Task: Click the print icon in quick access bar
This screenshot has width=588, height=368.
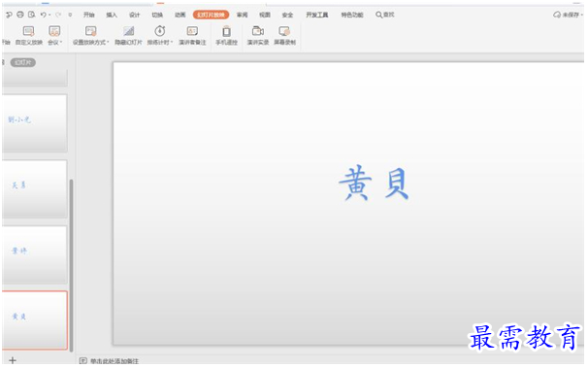Action: pos(20,15)
